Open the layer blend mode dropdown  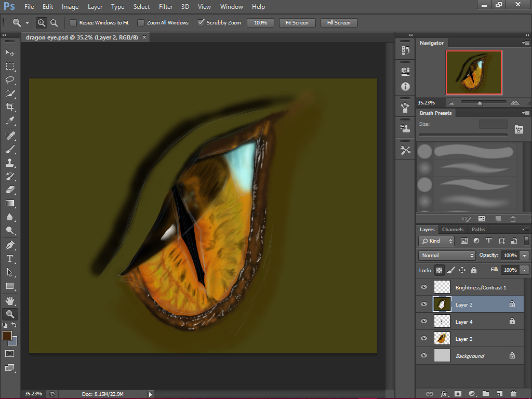click(446, 255)
